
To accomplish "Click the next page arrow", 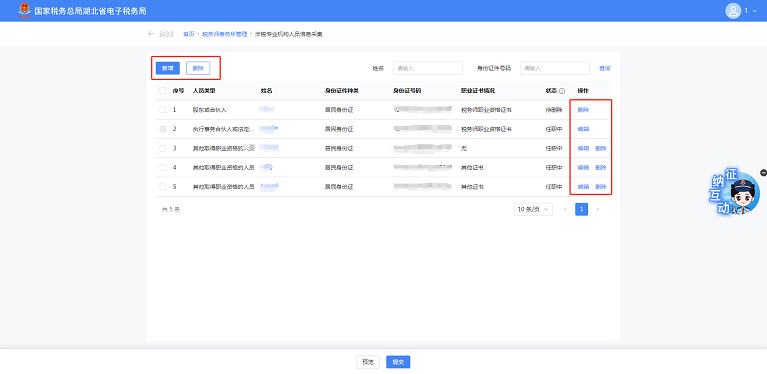I will pyautogui.click(x=597, y=209).
